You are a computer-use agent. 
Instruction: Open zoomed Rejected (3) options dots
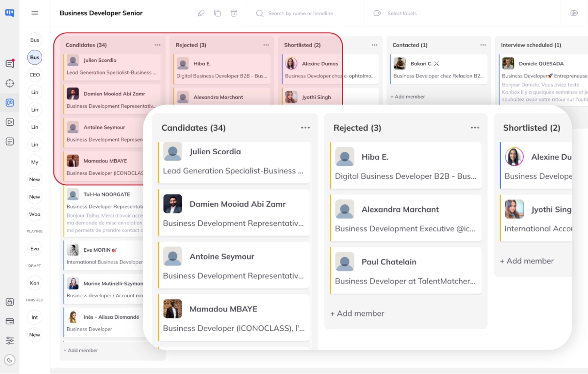[x=475, y=128]
